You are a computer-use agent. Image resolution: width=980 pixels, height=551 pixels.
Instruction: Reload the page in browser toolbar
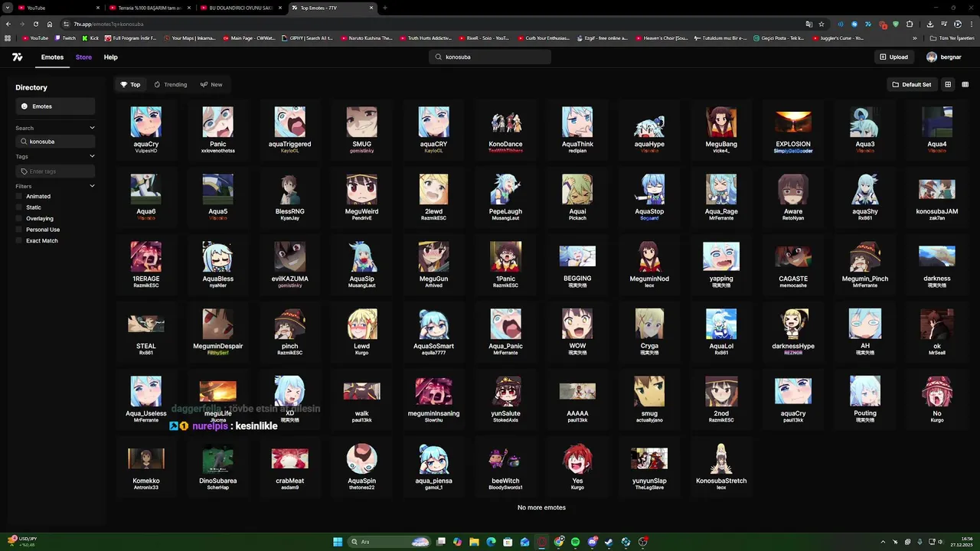coord(35,24)
